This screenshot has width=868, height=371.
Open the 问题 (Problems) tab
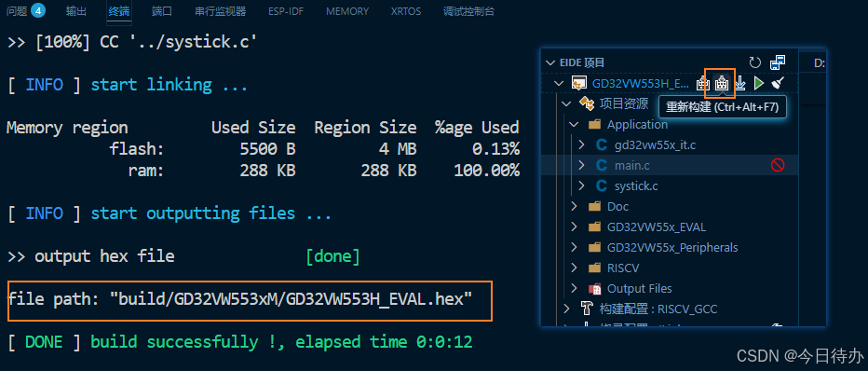[x=17, y=11]
